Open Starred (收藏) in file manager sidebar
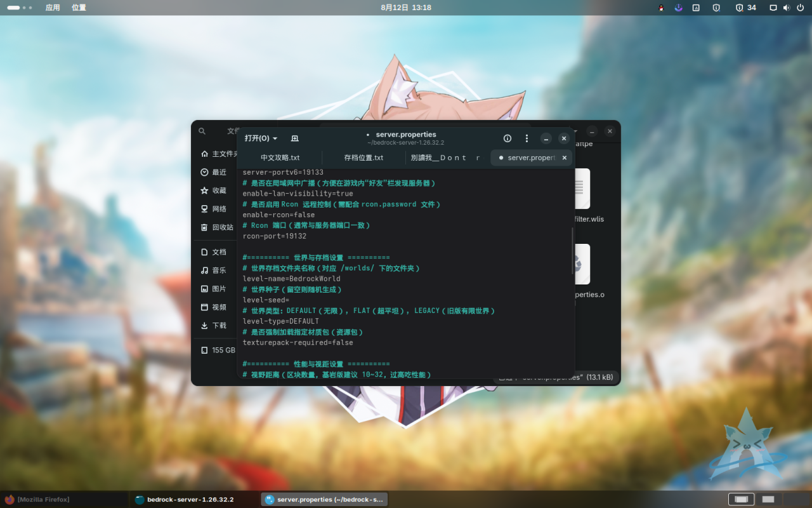This screenshot has height=508, width=812. [x=214, y=190]
